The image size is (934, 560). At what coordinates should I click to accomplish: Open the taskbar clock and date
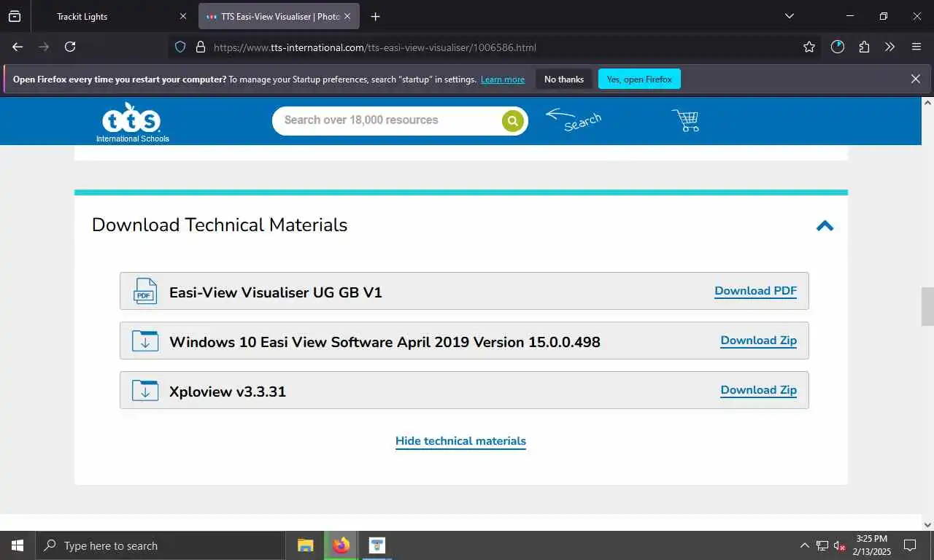tap(871, 545)
